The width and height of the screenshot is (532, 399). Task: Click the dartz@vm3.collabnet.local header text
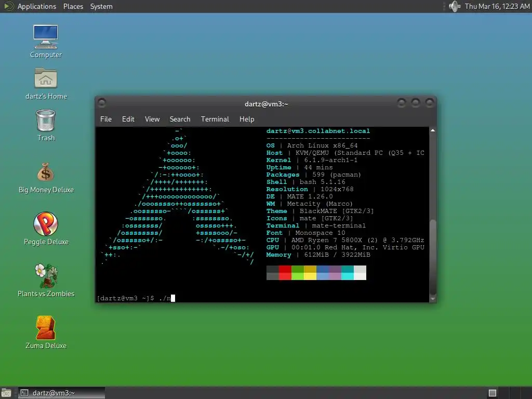[x=318, y=131]
